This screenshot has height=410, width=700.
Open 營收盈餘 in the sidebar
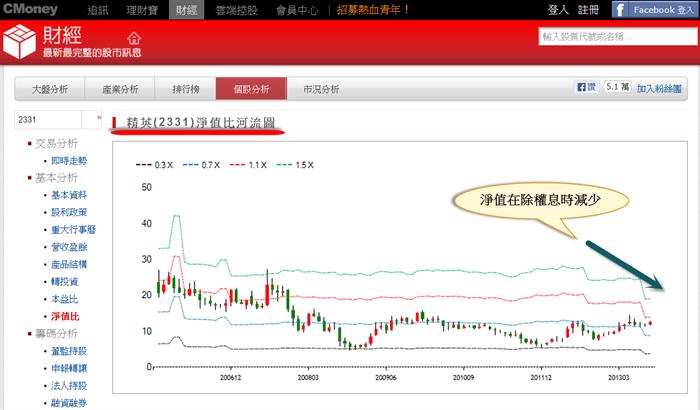coord(69,247)
